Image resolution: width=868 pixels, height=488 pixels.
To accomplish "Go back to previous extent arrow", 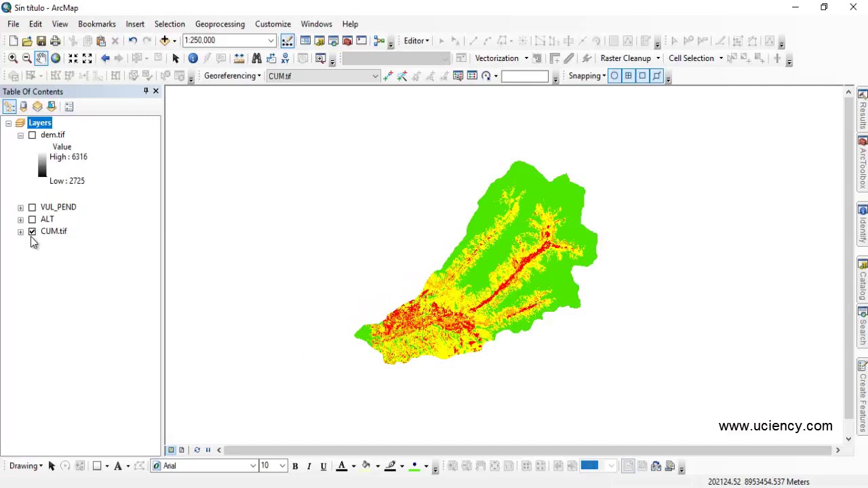I will click(x=105, y=58).
